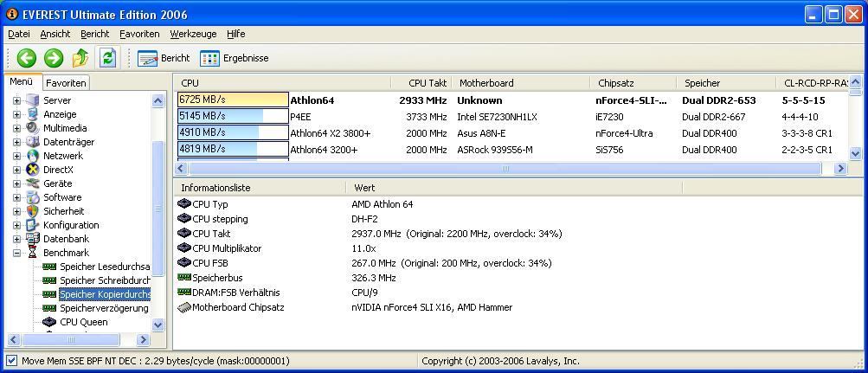
Task: Click the 5145 MB/s result bar
Action: coord(233,116)
